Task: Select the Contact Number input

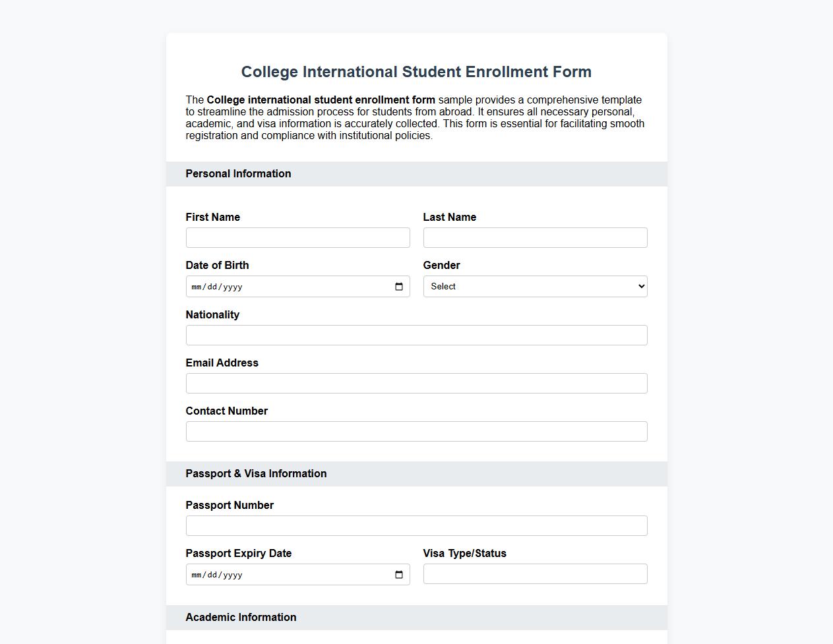Action: click(416, 431)
